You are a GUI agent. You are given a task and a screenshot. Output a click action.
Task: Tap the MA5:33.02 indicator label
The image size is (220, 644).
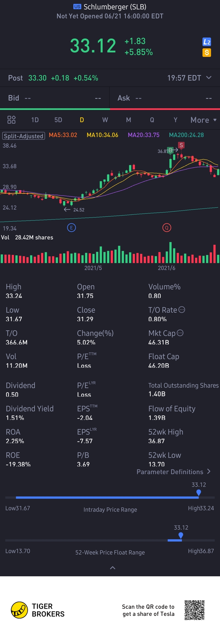pos(63,135)
